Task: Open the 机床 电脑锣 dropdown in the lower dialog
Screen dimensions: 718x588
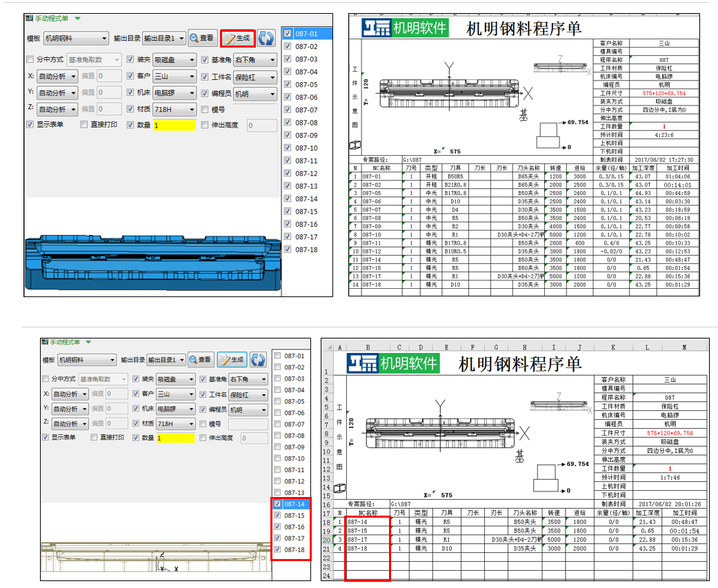Action: [x=176, y=409]
